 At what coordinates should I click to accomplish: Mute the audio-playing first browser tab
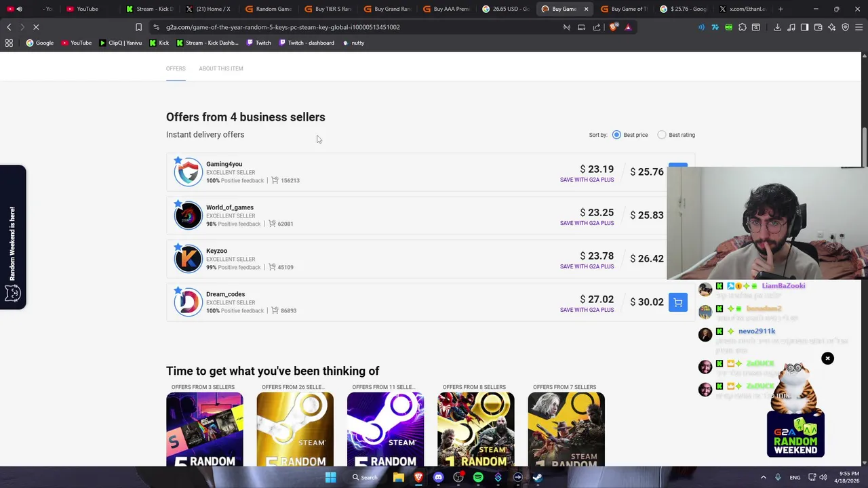click(19, 9)
